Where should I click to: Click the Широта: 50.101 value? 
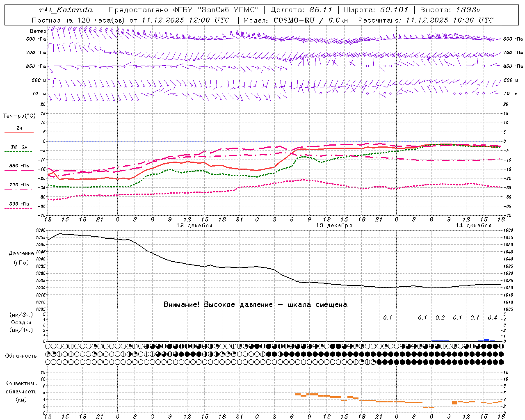(376, 10)
